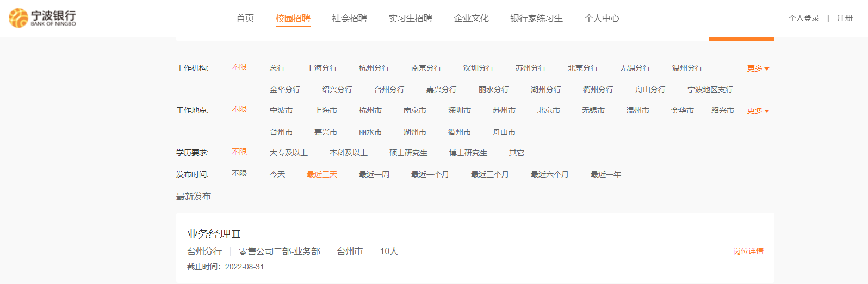The height and width of the screenshot is (284, 868).
Task: Filter by 深圳分行
Action: point(479,68)
